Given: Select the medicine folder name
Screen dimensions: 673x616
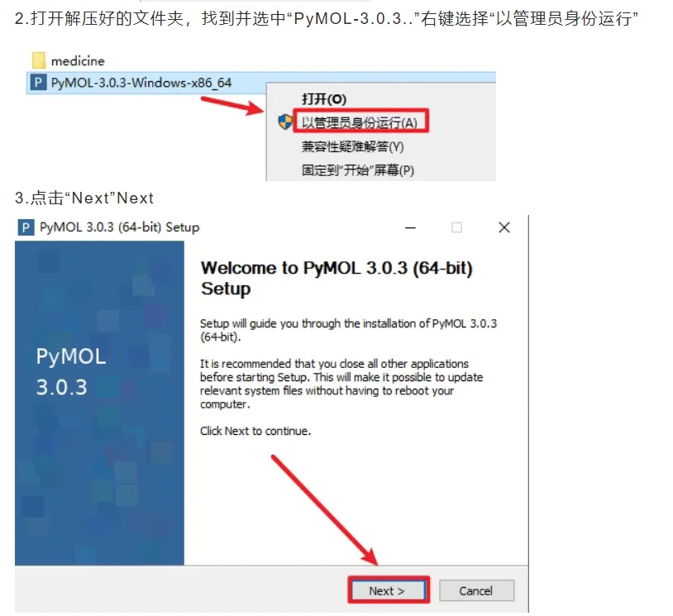Looking at the screenshot, I should (78, 61).
